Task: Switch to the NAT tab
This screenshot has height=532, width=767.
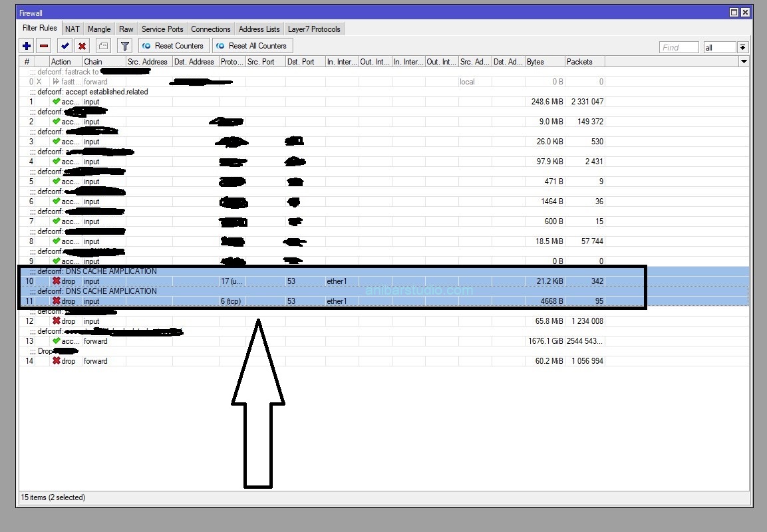Action: pos(73,29)
